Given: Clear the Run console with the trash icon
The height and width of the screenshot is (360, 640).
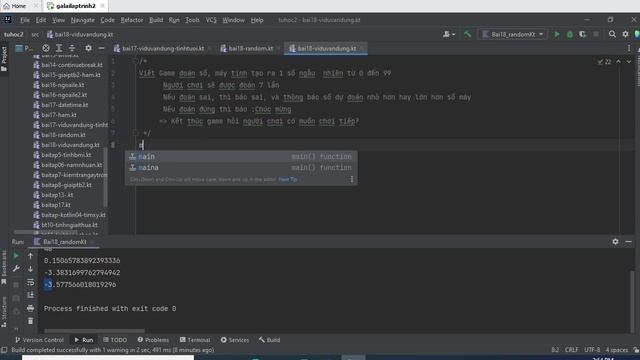Looking at the screenshot, I should (x=31, y=321).
